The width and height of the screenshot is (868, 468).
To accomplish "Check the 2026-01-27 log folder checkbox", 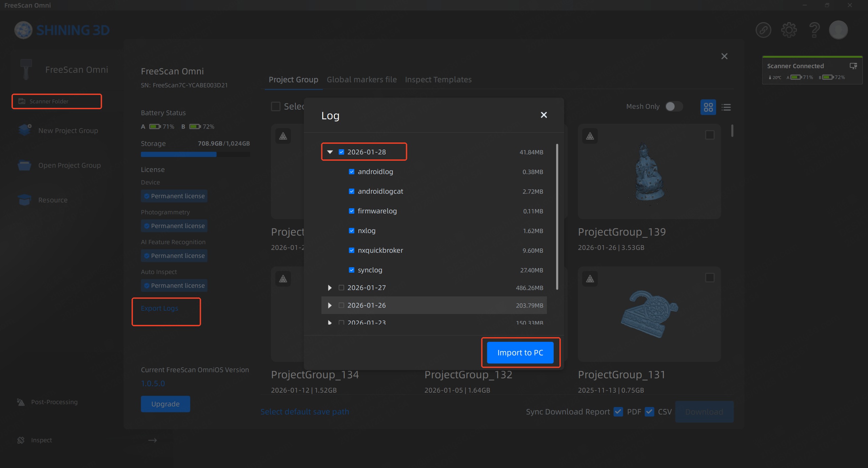I will pos(341,288).
